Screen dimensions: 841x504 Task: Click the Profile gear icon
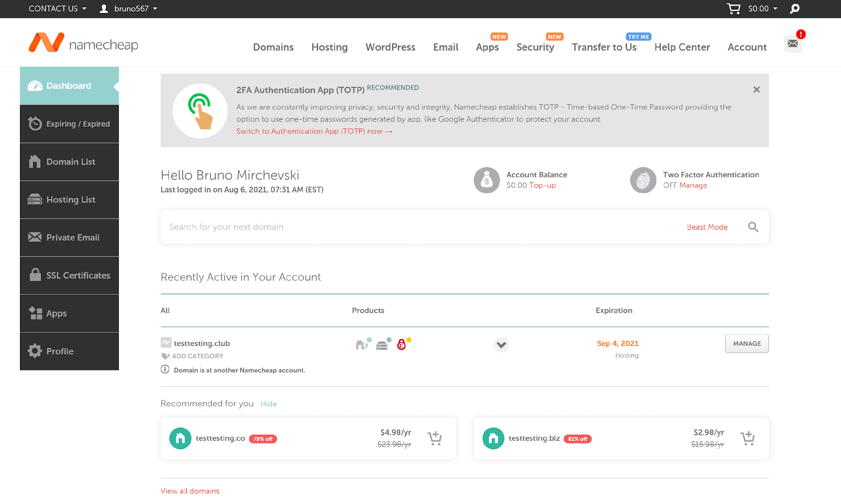point(35,351)
